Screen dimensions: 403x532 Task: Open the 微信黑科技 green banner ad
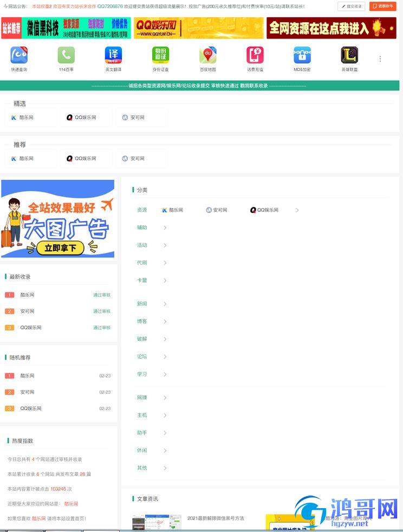click(66, 28)
